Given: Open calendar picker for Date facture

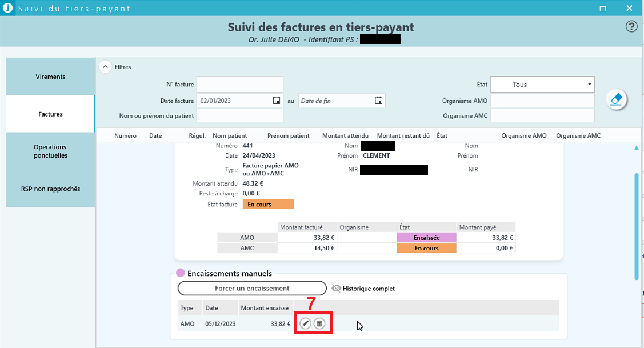Looking at the screenshot, I should [x=277, y=101].
